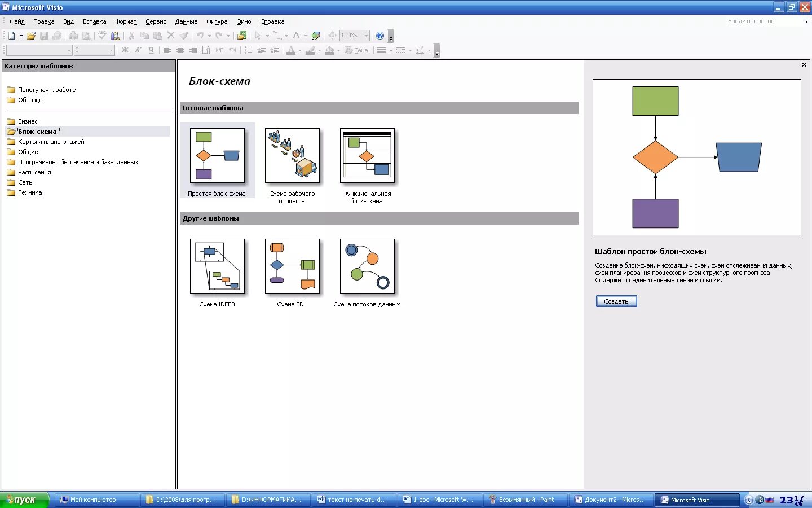Viewport: 812px width, 508px height.
Task: Click the Shapes window icon
Action: (x=242, y=36)
